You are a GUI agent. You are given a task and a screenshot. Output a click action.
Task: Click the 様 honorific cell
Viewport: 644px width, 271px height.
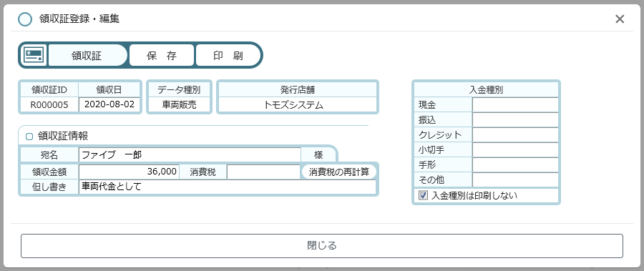pyautogui.click(x=318, y=154)
